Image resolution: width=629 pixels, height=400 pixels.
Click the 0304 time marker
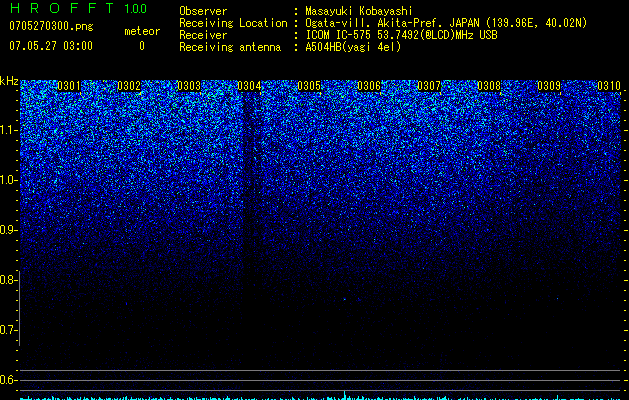click(249, 86)
